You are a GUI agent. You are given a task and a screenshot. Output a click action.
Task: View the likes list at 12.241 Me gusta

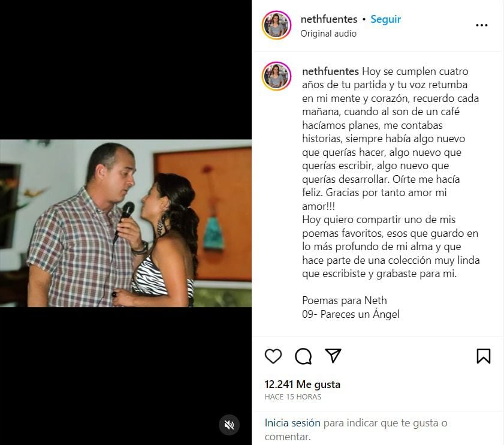[x=303, y=384]
